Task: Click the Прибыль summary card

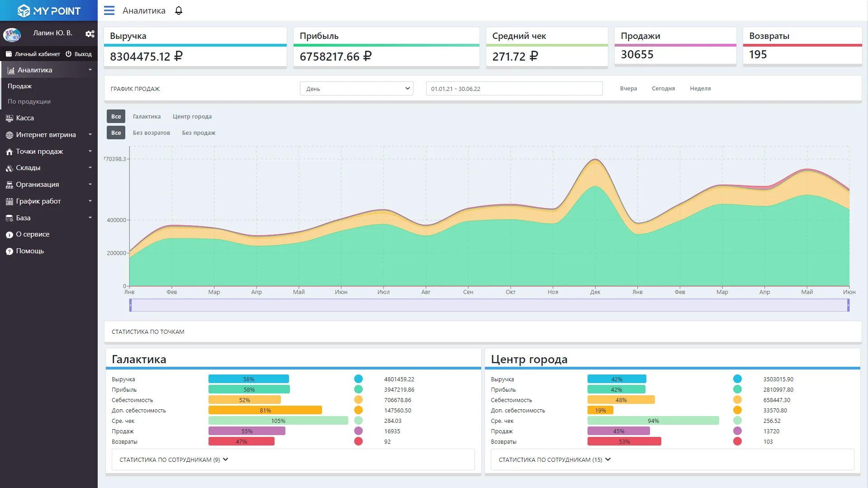Action: click(x=386, y=47)
